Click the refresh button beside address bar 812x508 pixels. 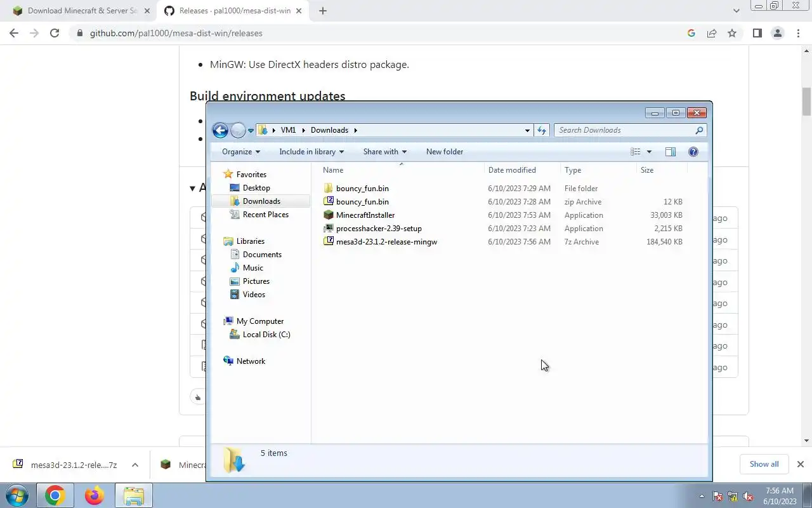542,130
